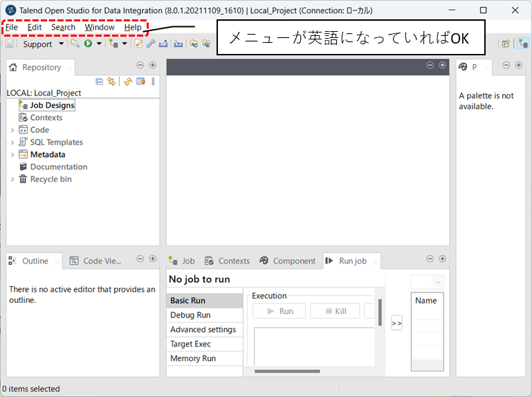Open dropdown arrow next to create job icon
Image resolution: width=532 pixels, height=397 pixels.
click(x=125, y=44)
